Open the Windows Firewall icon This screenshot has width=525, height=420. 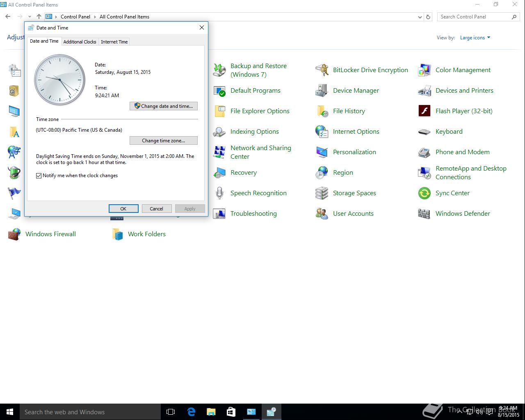point(14,234)
